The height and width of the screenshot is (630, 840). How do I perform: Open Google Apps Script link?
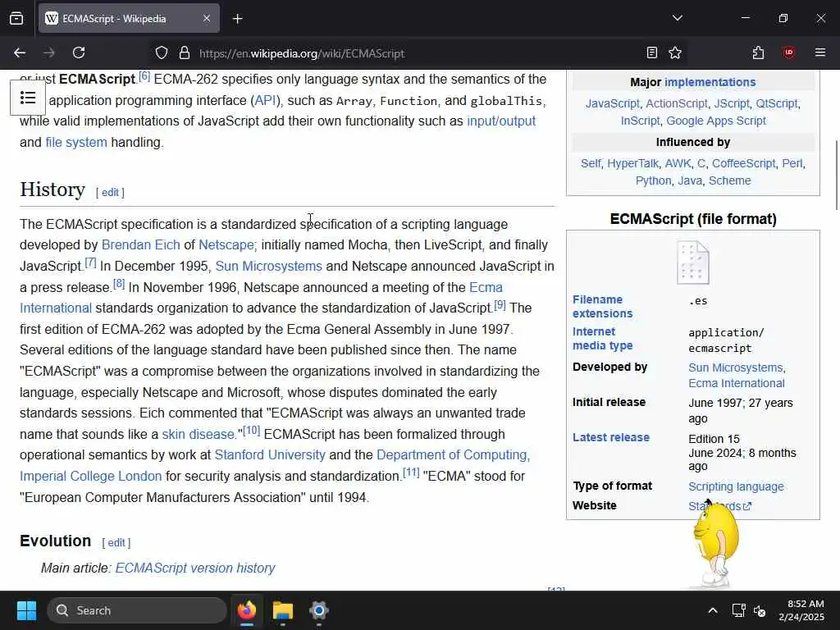pos(716,121)
